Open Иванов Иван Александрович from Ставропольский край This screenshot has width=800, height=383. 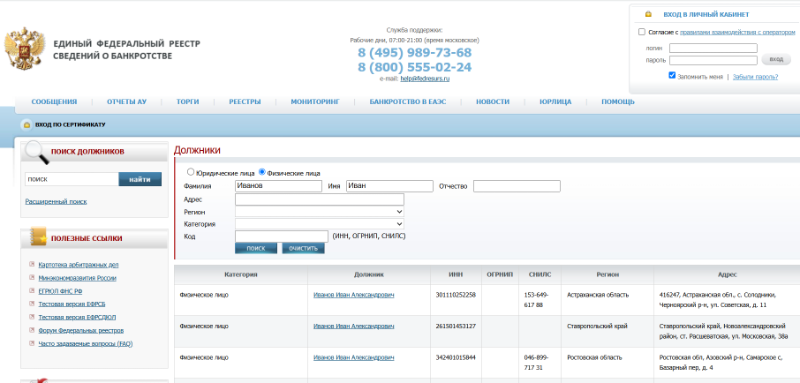point(354,326)
